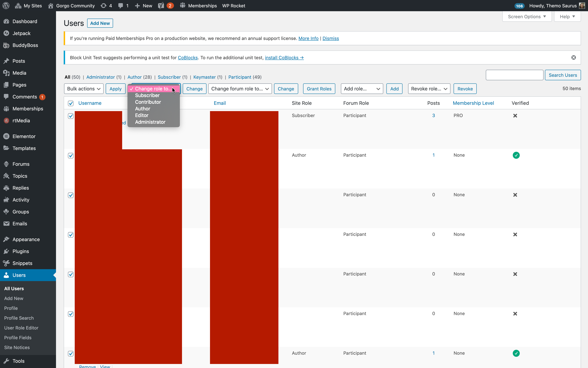588x368 pixels.
Task: Open the Change forum role to dropdown
Action: coord(240,89)
